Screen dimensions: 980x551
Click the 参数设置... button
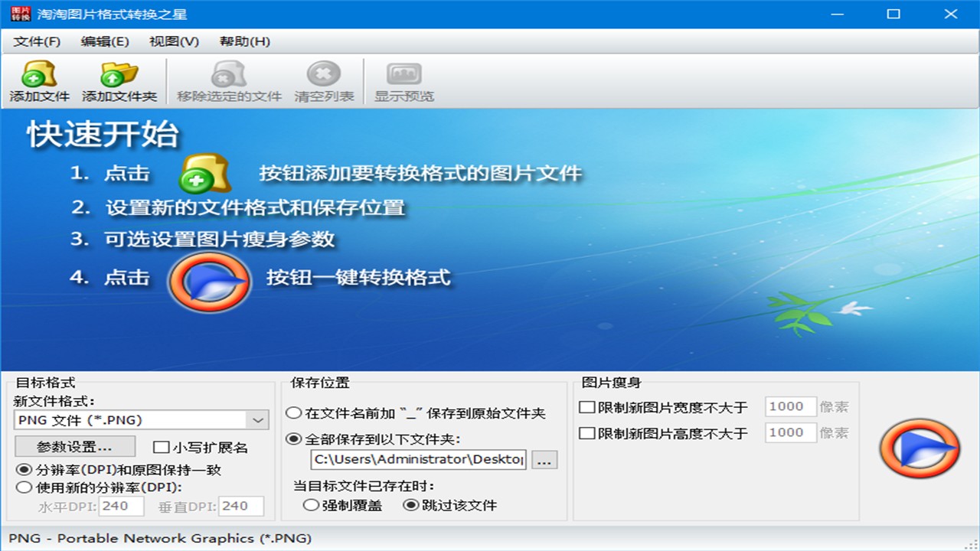point(75,446)
